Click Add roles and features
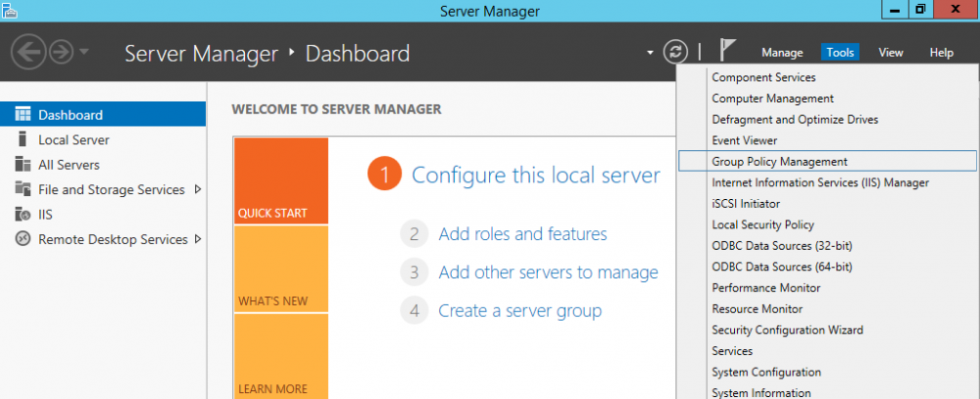The width and height of the screenshot is (980, 399). [x=522, y=234]
